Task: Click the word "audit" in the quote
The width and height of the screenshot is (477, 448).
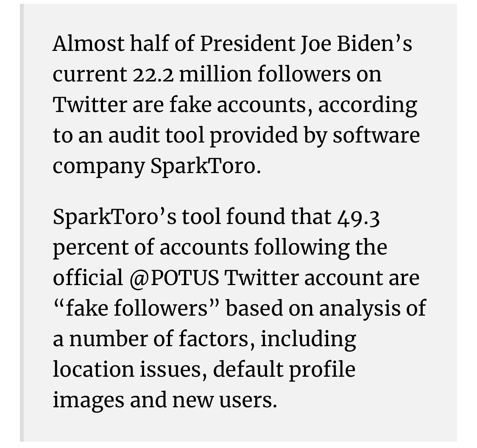Action: pos(134,135)
